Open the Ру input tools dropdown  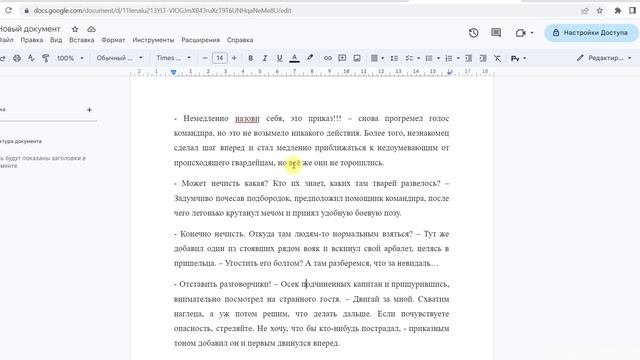point(518,58)
